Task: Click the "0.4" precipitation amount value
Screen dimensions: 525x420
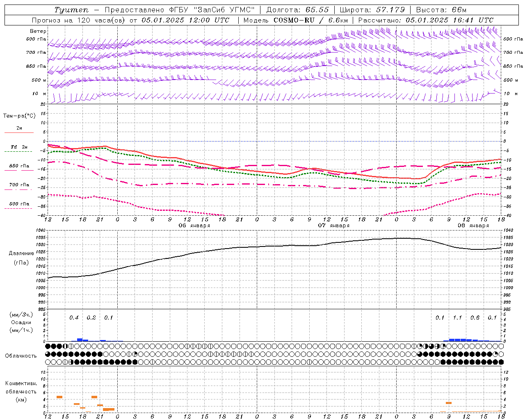Action: [74, 317]
